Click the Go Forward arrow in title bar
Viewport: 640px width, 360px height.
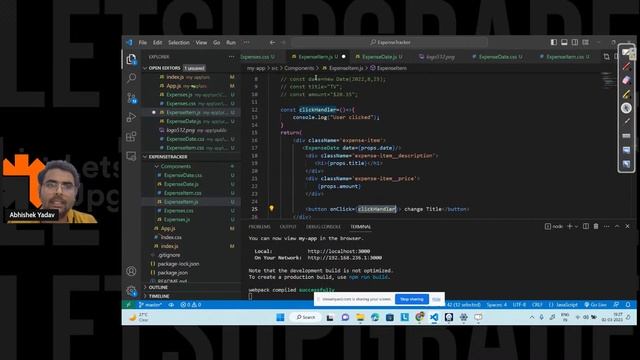[283, 42]
